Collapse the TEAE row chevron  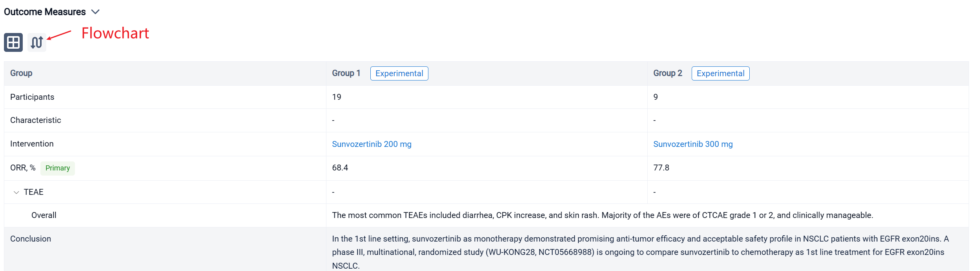(x=16, y=192)
